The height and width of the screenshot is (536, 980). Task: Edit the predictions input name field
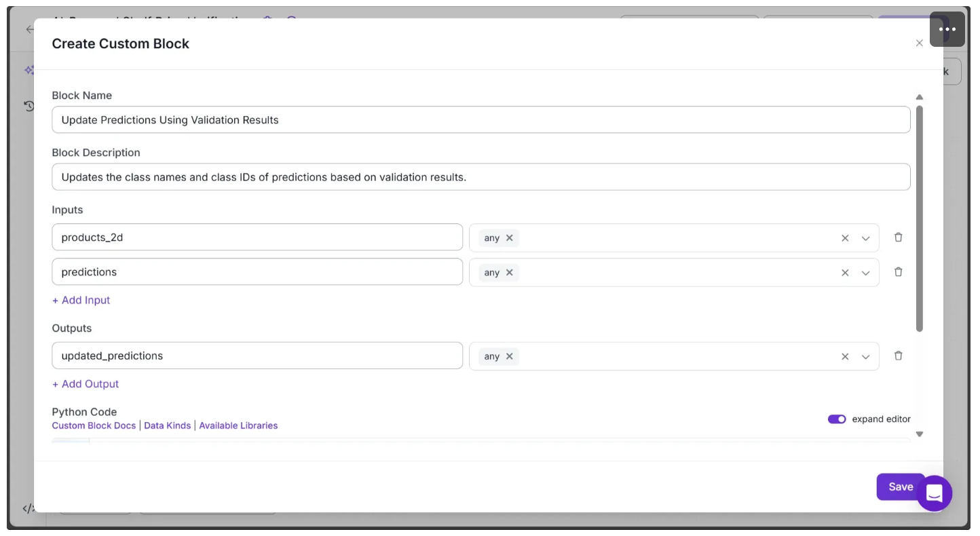[x=257, y=272]
